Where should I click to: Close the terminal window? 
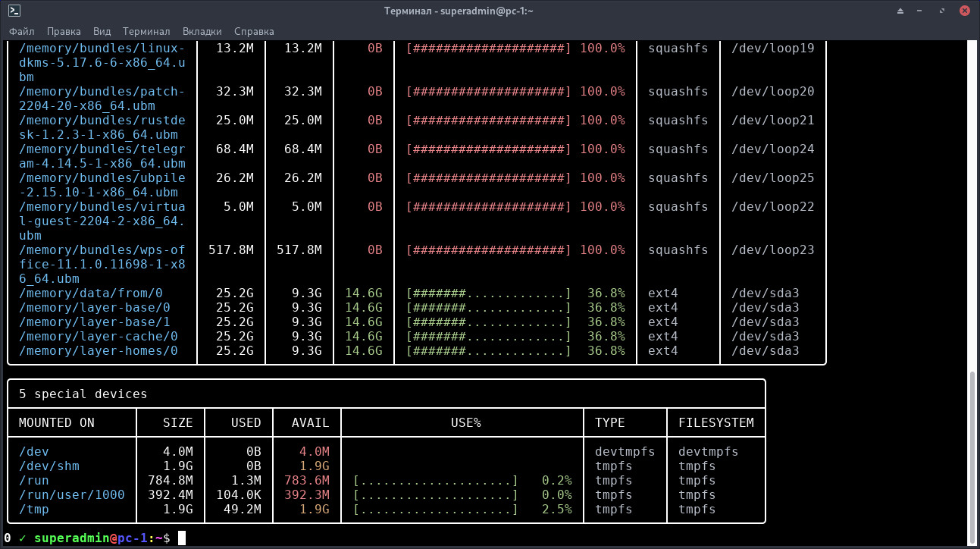[966, 11]
